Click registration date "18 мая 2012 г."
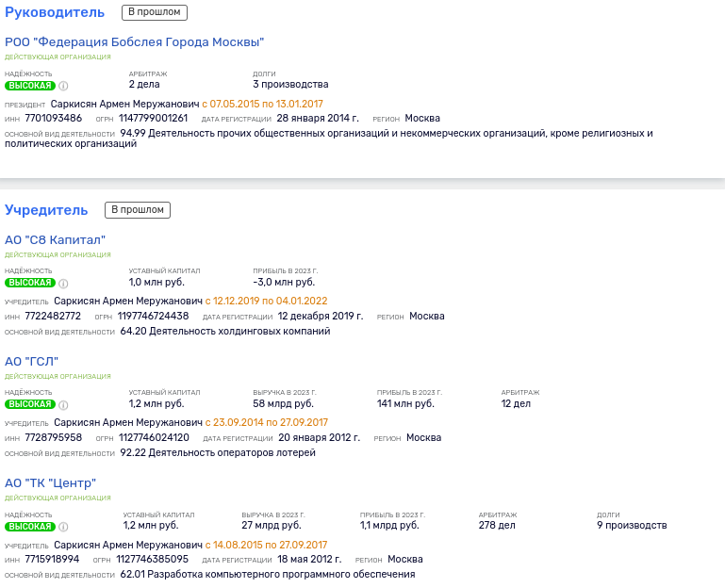 click(309, 560)
